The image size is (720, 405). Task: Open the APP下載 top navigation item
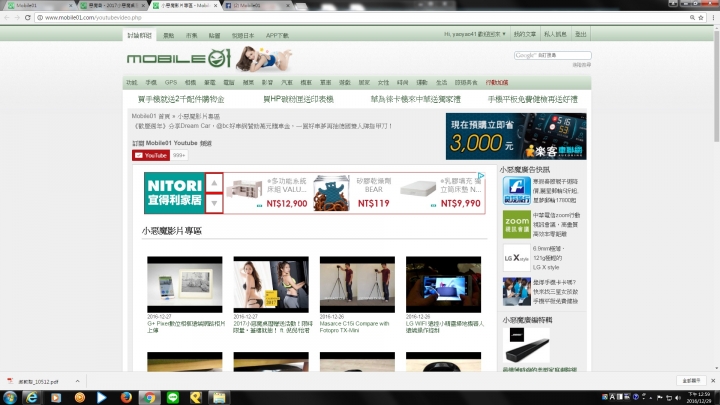point(277,35)
